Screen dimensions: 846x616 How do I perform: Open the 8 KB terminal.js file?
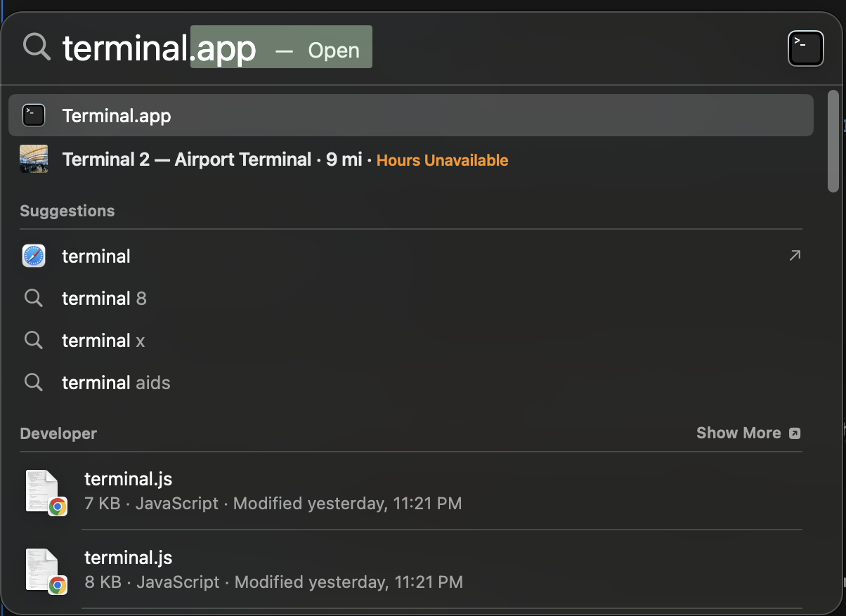tap(411, 570)
